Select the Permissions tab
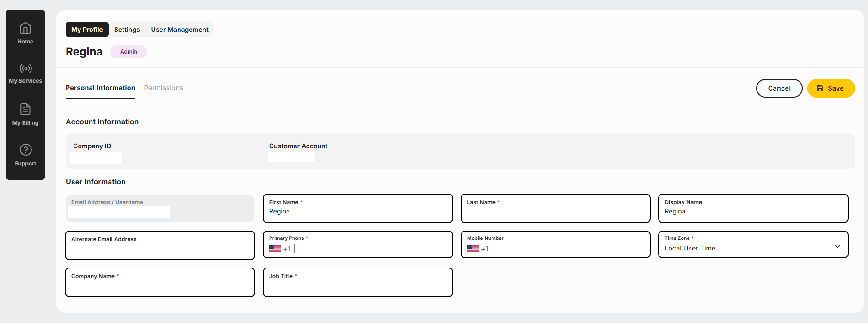Image resolution: width=868 pixels, height=323 pixels. click(163, 88)
